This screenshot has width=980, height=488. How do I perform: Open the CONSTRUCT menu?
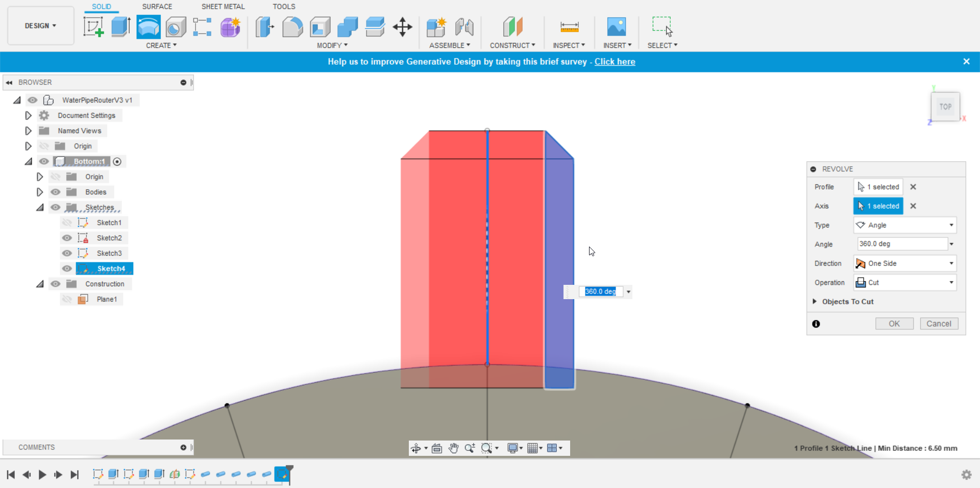click(x=512, y=45)
